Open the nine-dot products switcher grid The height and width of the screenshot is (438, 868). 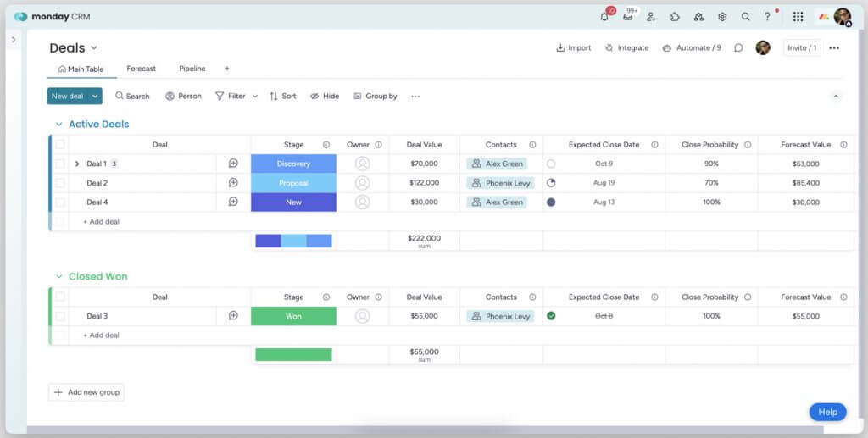(798, 17)
